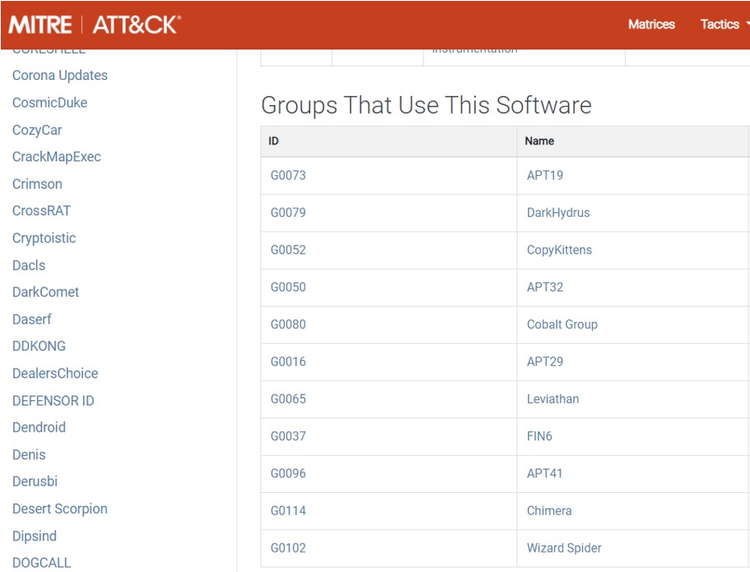
Task: Go to the CosmicDuke software page
Action: (x=49, y=103)
